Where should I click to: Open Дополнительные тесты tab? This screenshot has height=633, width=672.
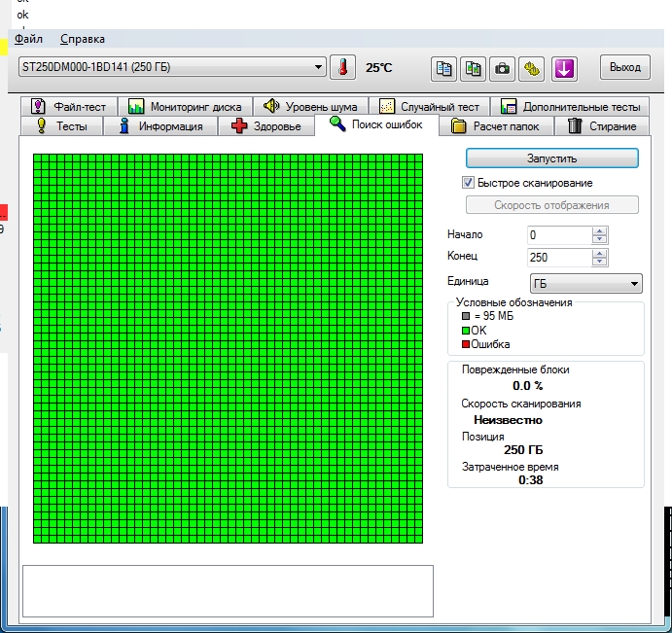570,106
